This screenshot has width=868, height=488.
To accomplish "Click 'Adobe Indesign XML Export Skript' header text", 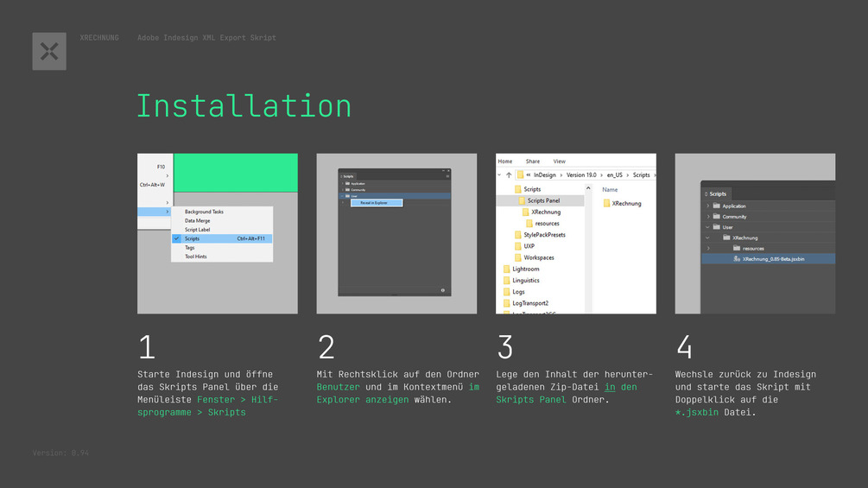I will (x=206, y=38).
